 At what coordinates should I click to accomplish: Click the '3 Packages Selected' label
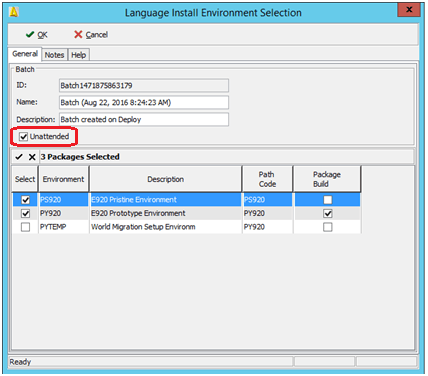(x=80, y=157)
